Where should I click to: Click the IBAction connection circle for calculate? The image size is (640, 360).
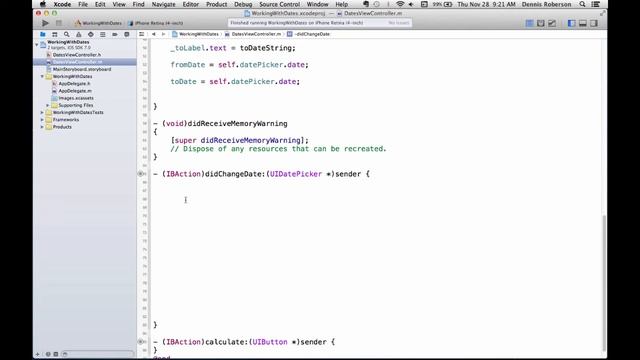tap(140, 342)
